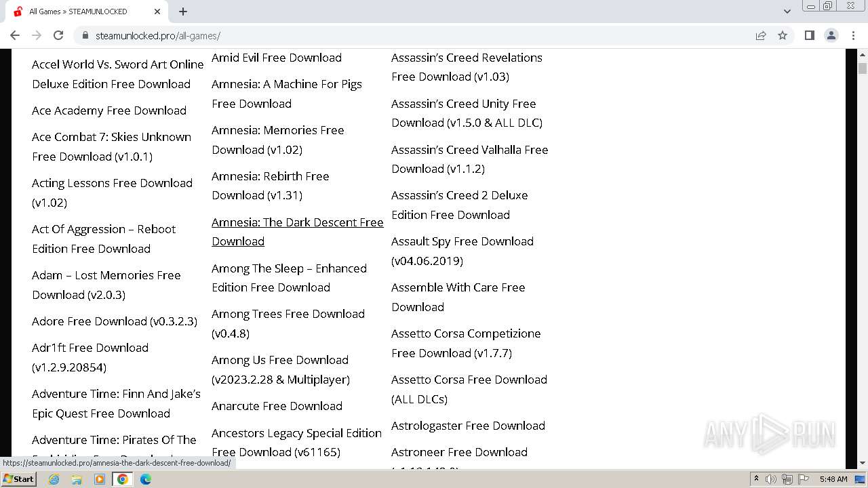868x488 pixels.
Task: Open Astrologaster Free Download link
Action: click(x=468, y=426)
